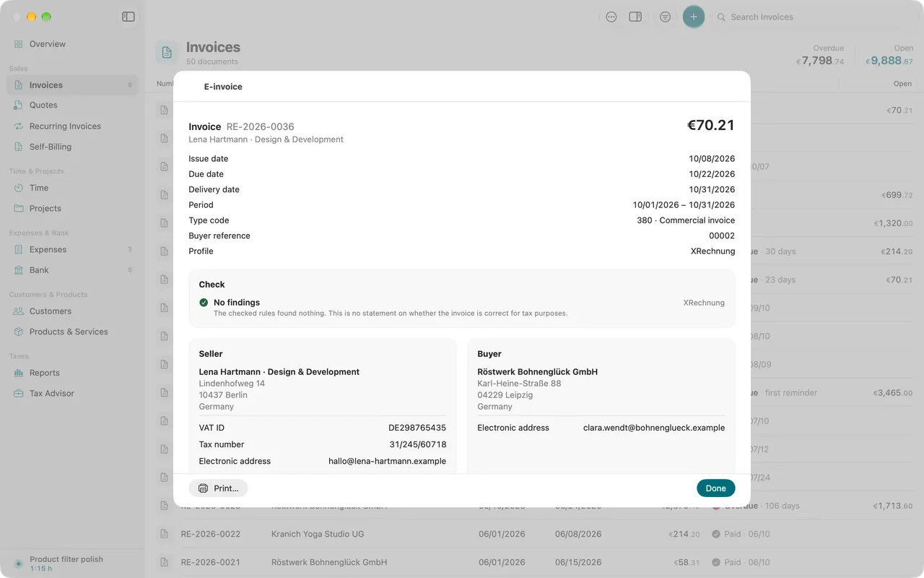Go to Products & Services in sidebar
Image resolution: width=924 pixels, height=578 pixels.
72,332
